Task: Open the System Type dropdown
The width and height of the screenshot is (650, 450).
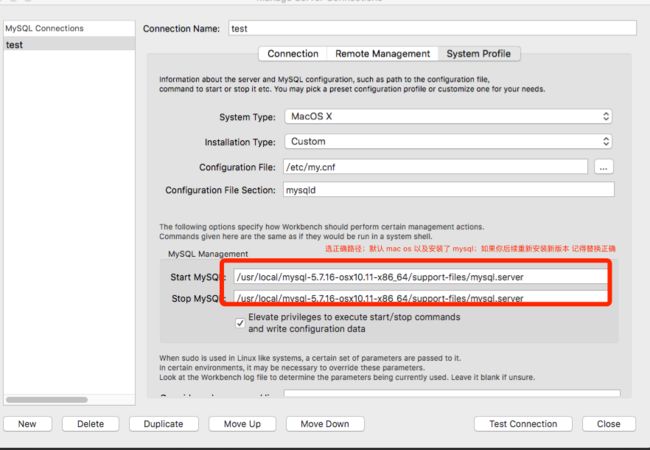Action: click(448, 116)
